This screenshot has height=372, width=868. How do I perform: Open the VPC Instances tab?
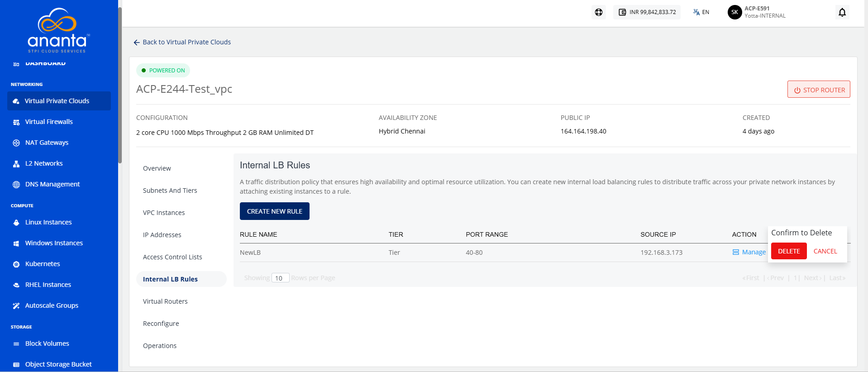tap(164, 213)
